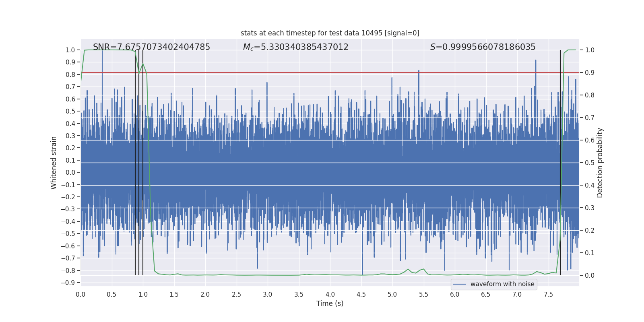Click the green curve bump near 5.5 s
Screen dimensions: 644x322
coord(423,270)
